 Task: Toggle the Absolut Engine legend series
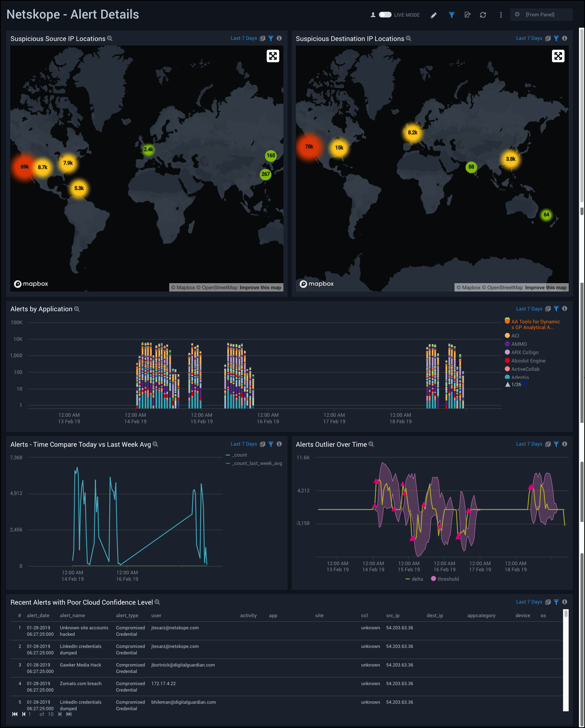528,361
